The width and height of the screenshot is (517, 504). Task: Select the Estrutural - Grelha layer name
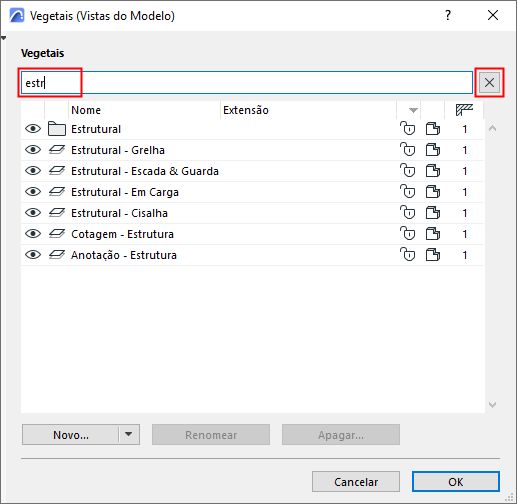118,150
